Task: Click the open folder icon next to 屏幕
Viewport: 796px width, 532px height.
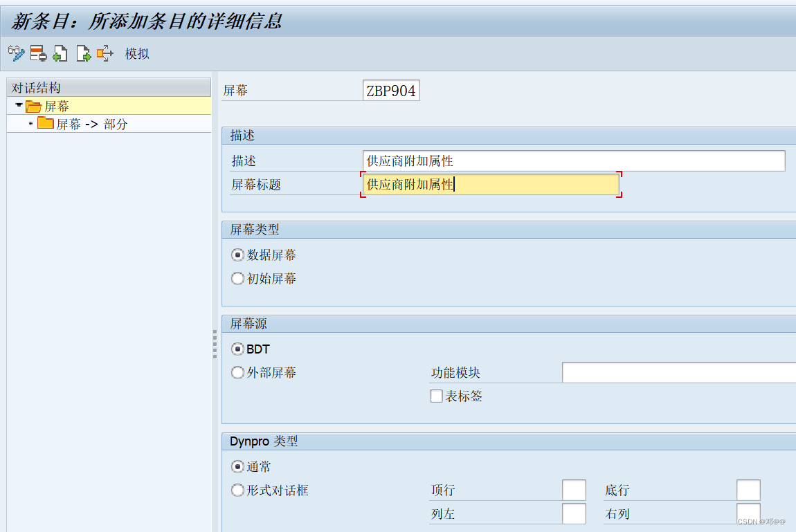Action: coord(33,106)
